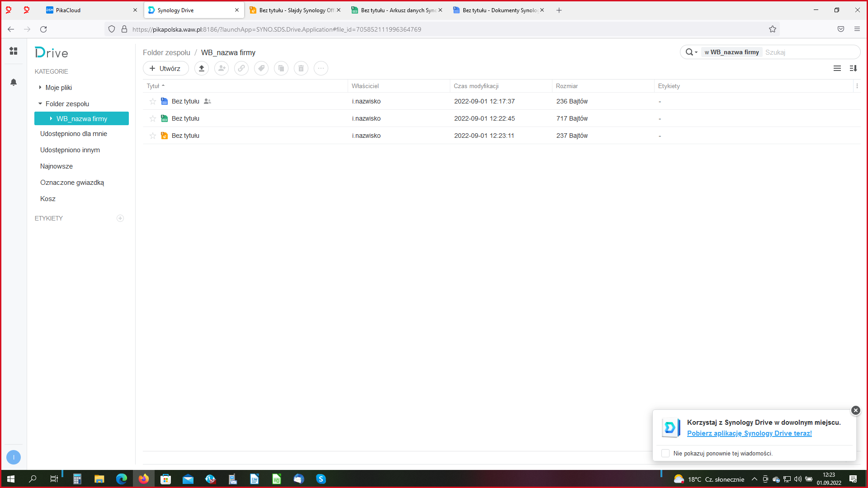Expand the Moje pliki tree node
Screen dimensions: 868x488
pos(40,88)
